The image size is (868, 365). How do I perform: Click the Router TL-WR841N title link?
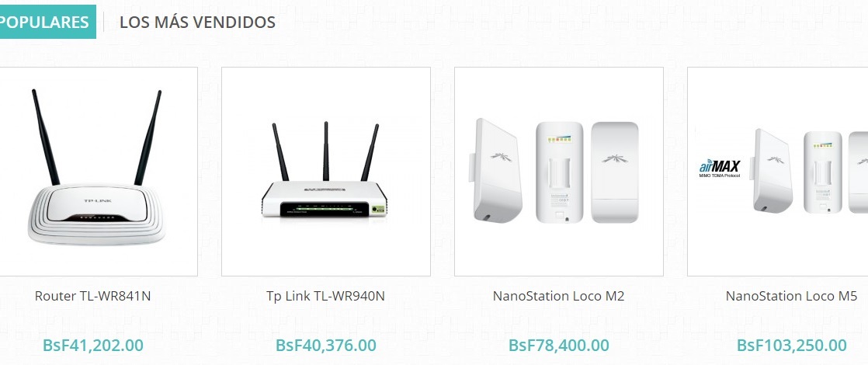92,297
